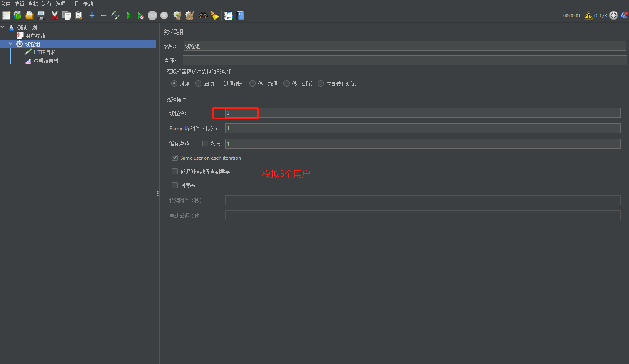Click the round thread status indicator icon
This screenshot has height=364, width=629.
pos(614,15)
